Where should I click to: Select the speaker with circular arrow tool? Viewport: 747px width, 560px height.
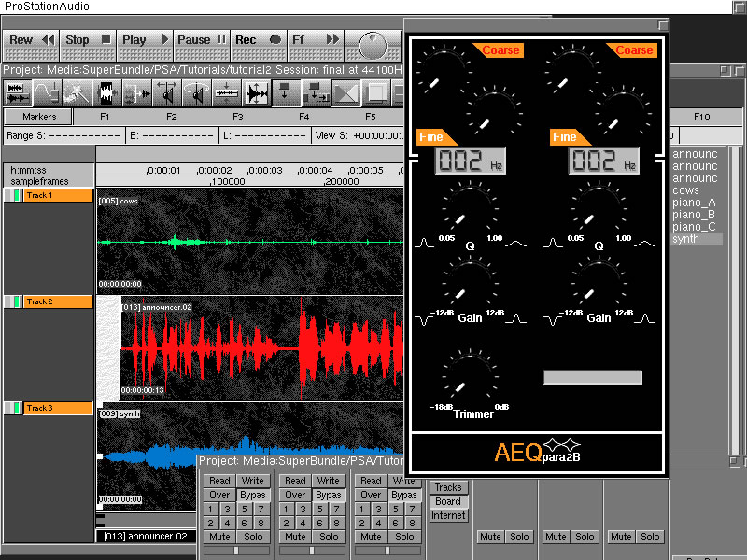click(x=197, y=92)
